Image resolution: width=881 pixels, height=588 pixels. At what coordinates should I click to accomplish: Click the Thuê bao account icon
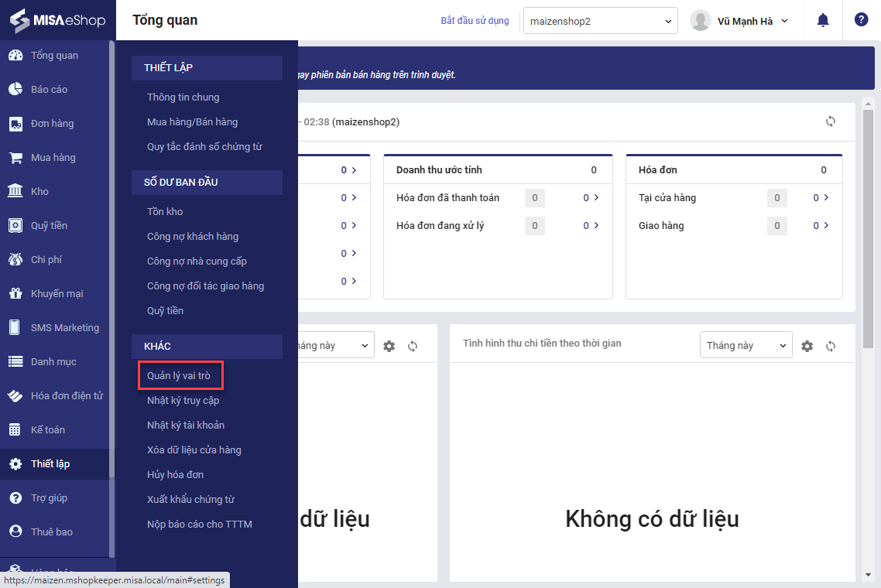tap(15, 532)
